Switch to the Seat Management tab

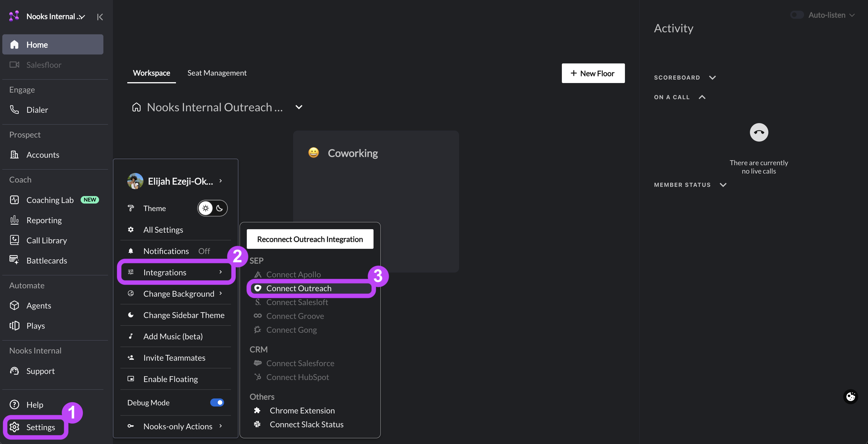(217, 73)
